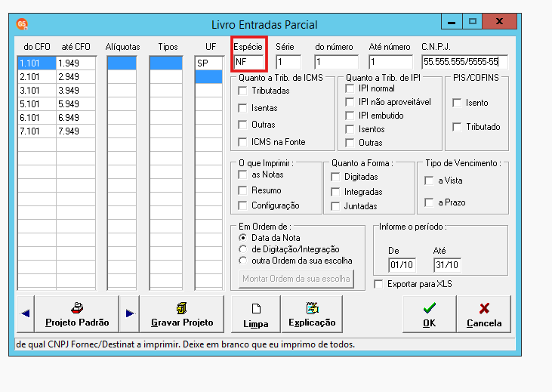Viewport: 552px width, 392px height.
Task: Click disabled Montar Ordem da sua escolha button
Action: [x=296, y=279]
